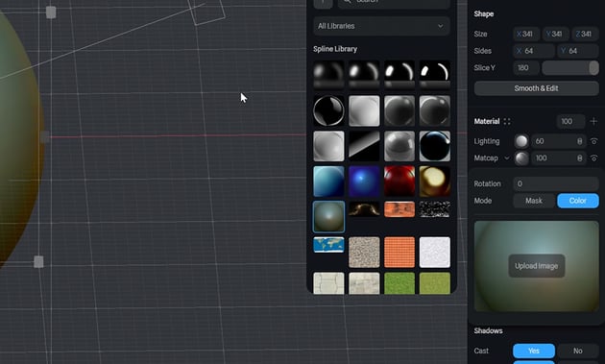Choose the orange roof tile texture
Viewport: 605px width, 364px height.
(399, 253)
